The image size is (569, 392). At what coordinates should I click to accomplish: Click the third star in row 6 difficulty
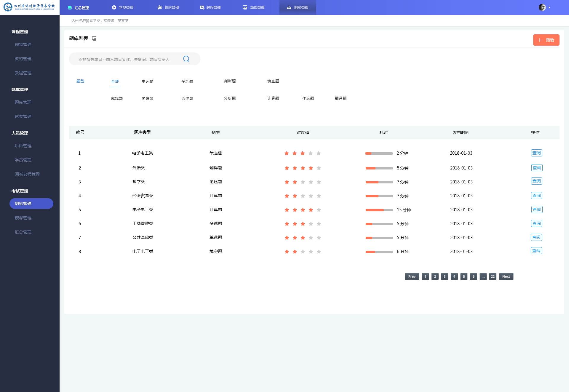pyautogui.click(x=303, y=224)
